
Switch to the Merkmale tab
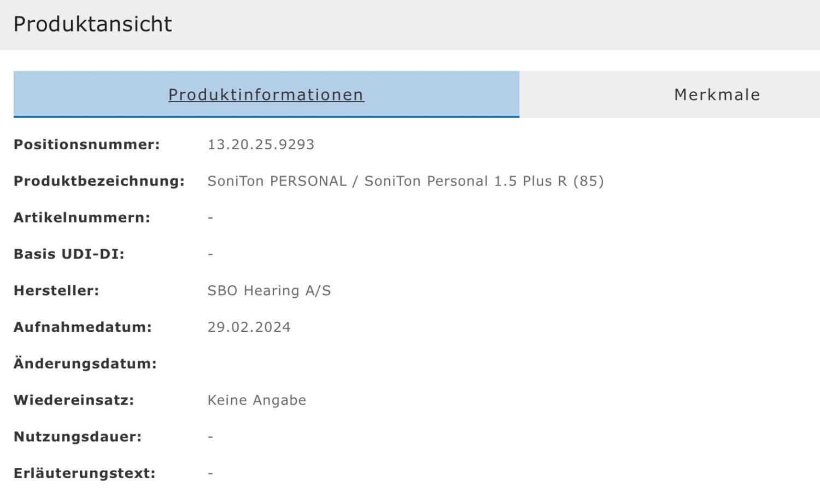[x=717, y=95]
